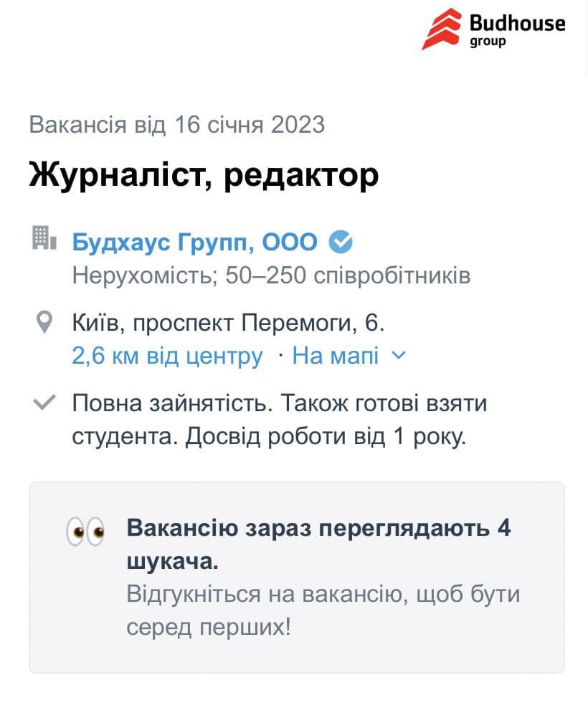Click the gray checkmark beside employment terms
The width and height of the screenshot is (588, 711).
(x=44, y=402)
